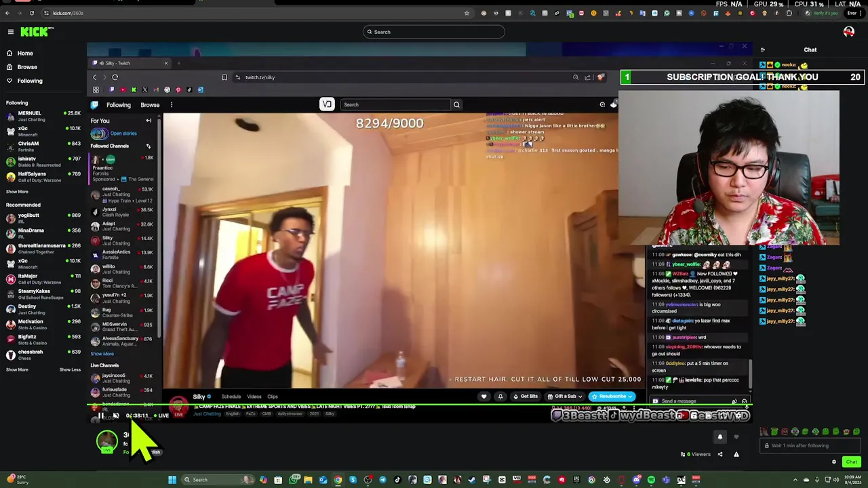Click Gift a Sub button
868x488 pixels.
pyautogui.click(x=565, y=396)
